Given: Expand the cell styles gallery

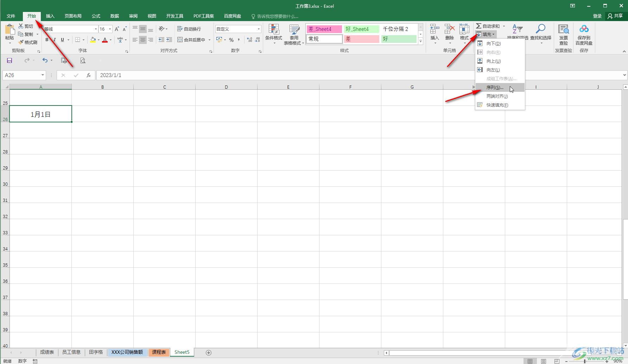Looking at the screenshot, I should pyautogui.click(x=420, y=41).
